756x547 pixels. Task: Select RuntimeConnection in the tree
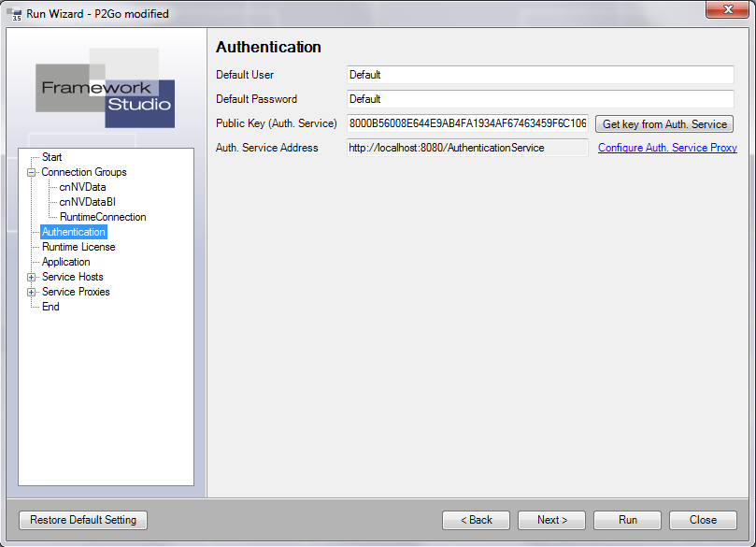pyautogui.click(x=103, y=217)
